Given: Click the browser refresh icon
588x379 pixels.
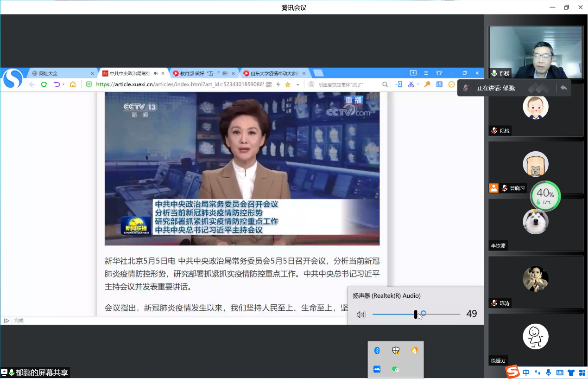Looking at the screenshot, I should (x=44, y=84).
